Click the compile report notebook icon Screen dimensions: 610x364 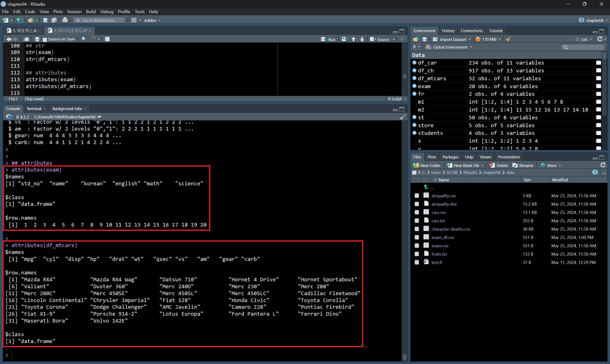[107, 39]
